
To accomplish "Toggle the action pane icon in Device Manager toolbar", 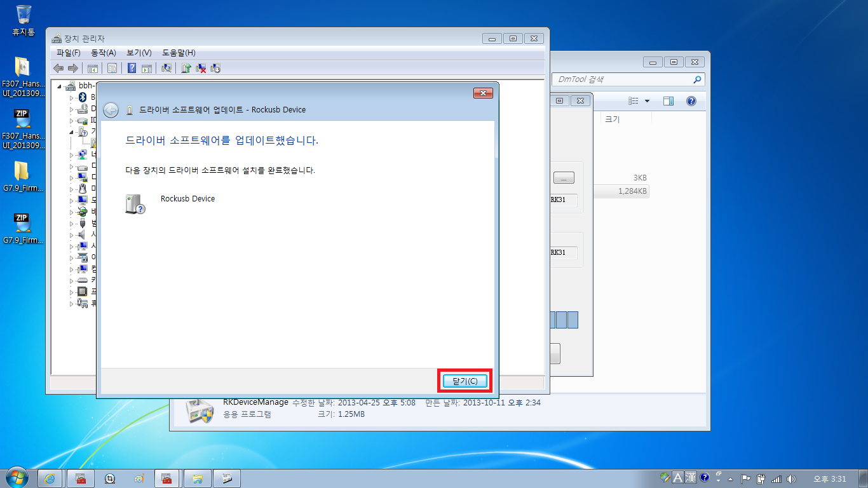I will click(x=147, y=68).
